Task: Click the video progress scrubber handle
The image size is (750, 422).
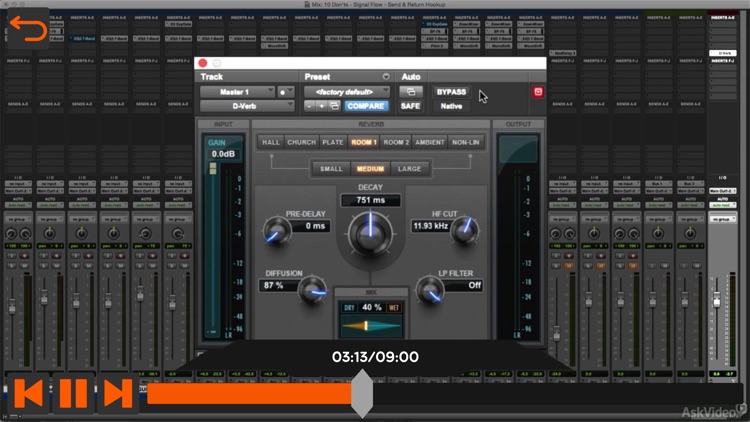Action: 362,394
